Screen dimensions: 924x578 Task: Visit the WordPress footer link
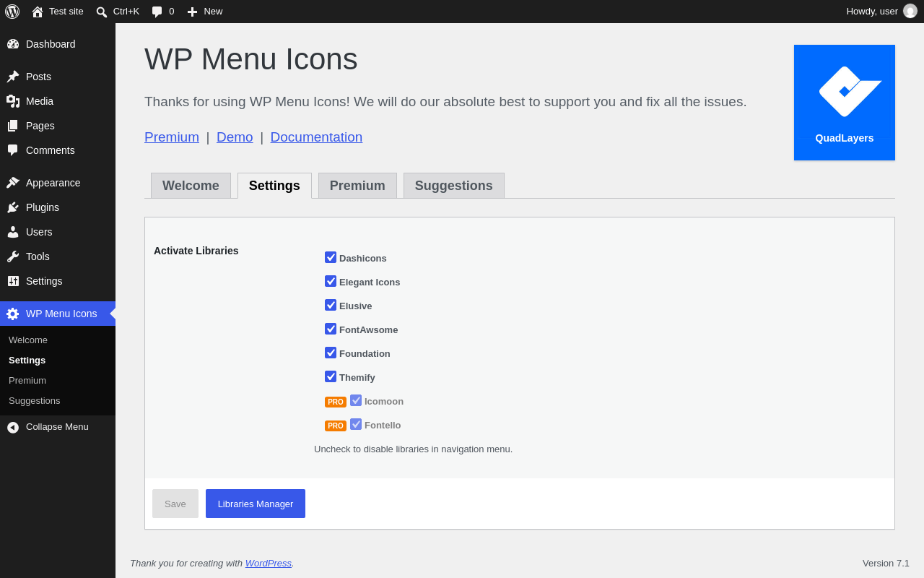tap(269, 564)
